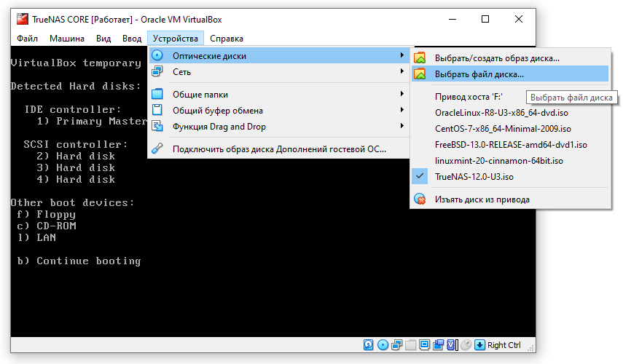Click the shared folders status bar icon
The height and width of the screenshot is (364, 623).
[x=410, y=345]
